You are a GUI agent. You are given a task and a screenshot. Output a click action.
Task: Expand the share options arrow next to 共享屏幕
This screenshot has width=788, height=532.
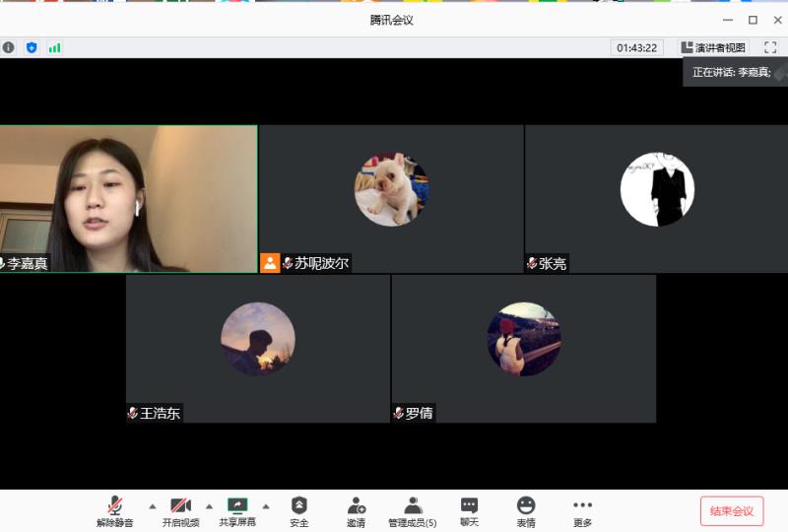[266, 506]
